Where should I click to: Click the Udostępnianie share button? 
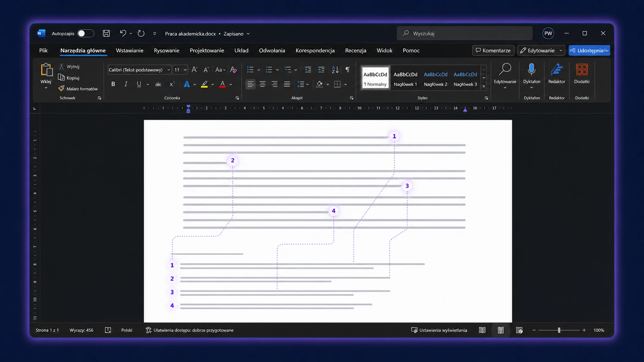click(x=589, y=50)
